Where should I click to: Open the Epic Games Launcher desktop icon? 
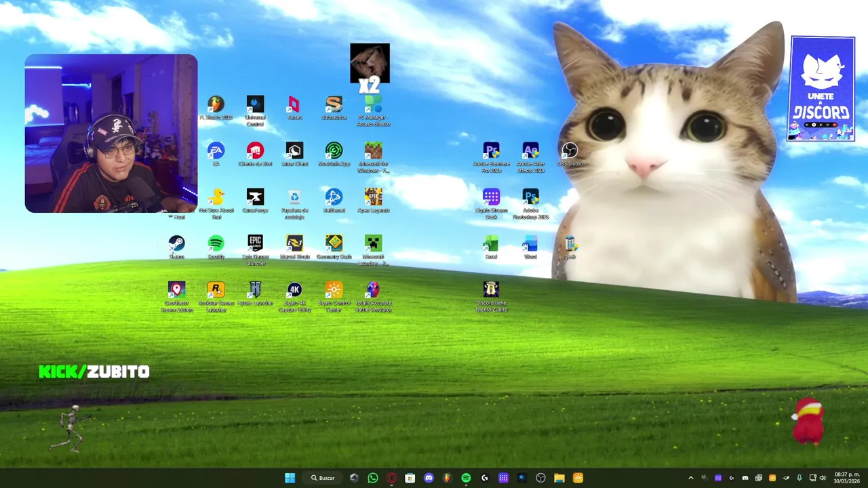255,250
